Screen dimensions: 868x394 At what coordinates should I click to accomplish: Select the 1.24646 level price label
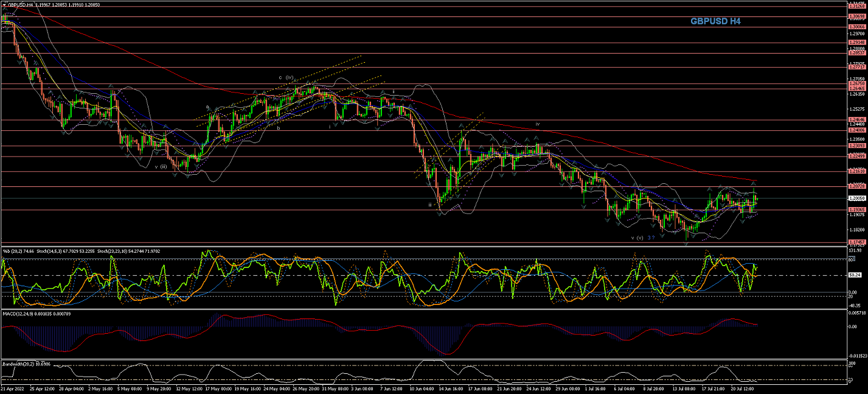pos(856,120)
